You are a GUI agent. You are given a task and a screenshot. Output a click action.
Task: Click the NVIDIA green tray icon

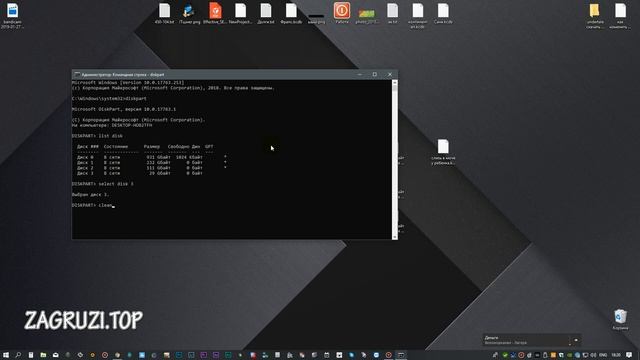tap(569, 355)
